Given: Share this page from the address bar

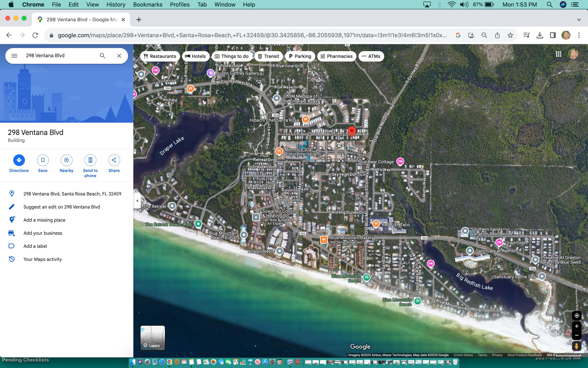Looking at the screenshot, I should click(497, 35).
